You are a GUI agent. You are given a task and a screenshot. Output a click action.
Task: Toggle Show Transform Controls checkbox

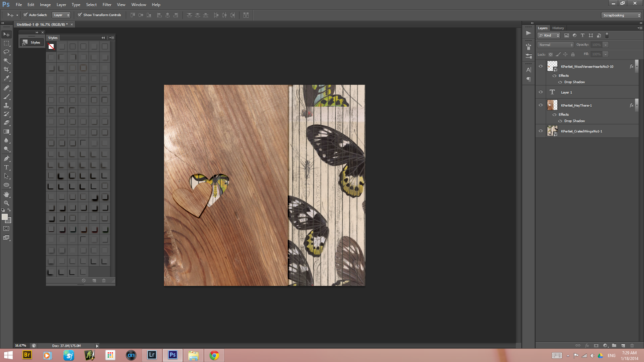click(x=80, y=15)
